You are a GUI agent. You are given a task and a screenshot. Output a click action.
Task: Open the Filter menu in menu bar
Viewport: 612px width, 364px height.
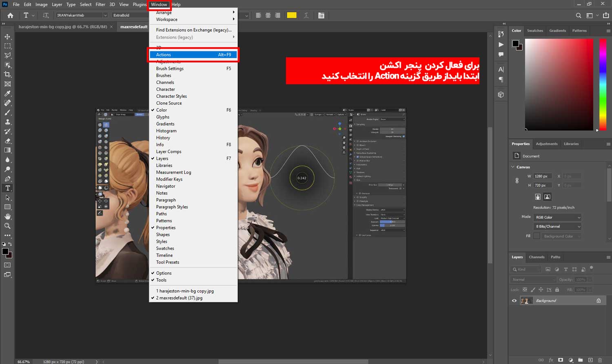pos(100,4)
